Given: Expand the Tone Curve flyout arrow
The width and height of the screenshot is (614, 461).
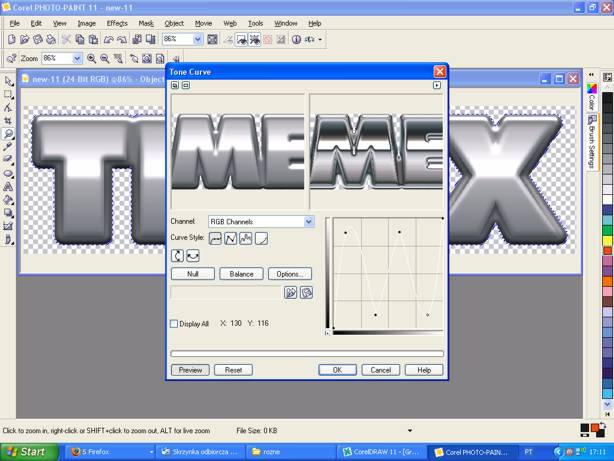Looking at the screenshot, I should click(x=436, y=86).
